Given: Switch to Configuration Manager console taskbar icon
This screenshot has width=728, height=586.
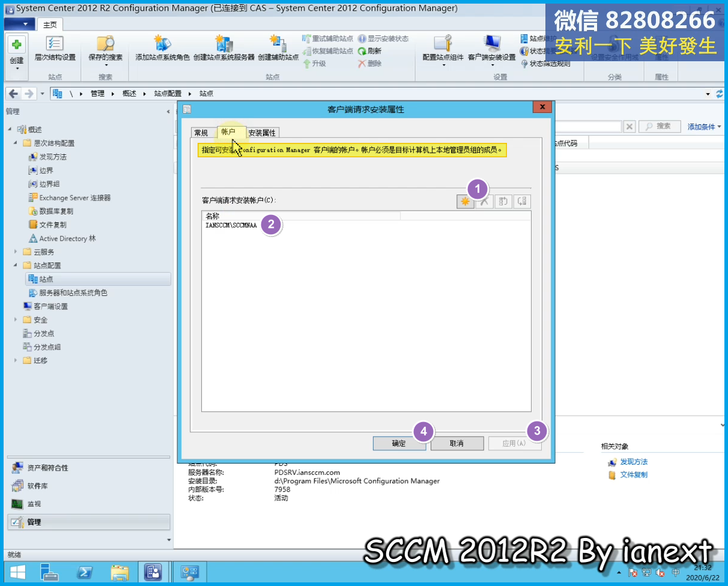Looking at the screenshot, I should [x=153, y=572].
